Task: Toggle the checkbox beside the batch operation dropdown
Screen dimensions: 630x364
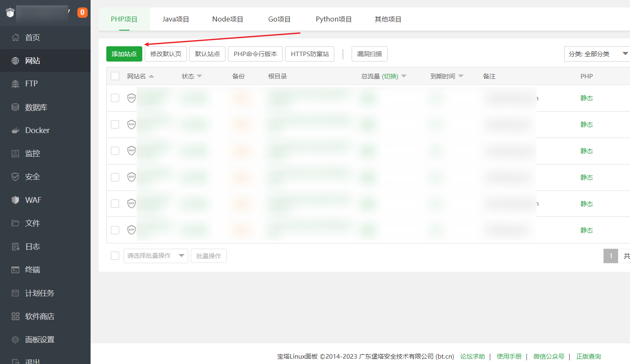Action: point(115,256)
